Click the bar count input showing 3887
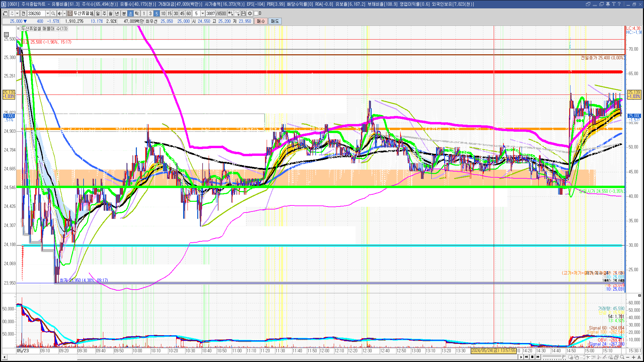 [211, 13]
